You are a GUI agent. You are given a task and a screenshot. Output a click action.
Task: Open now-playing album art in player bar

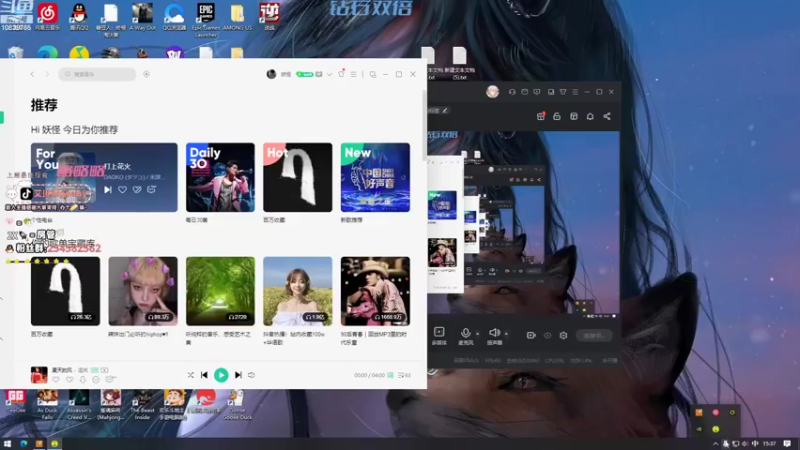[39, 375]
